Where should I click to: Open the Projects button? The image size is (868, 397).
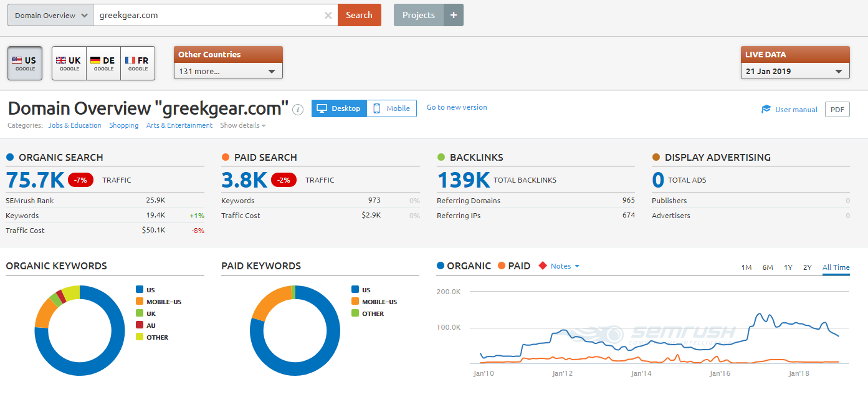(419, 15)
